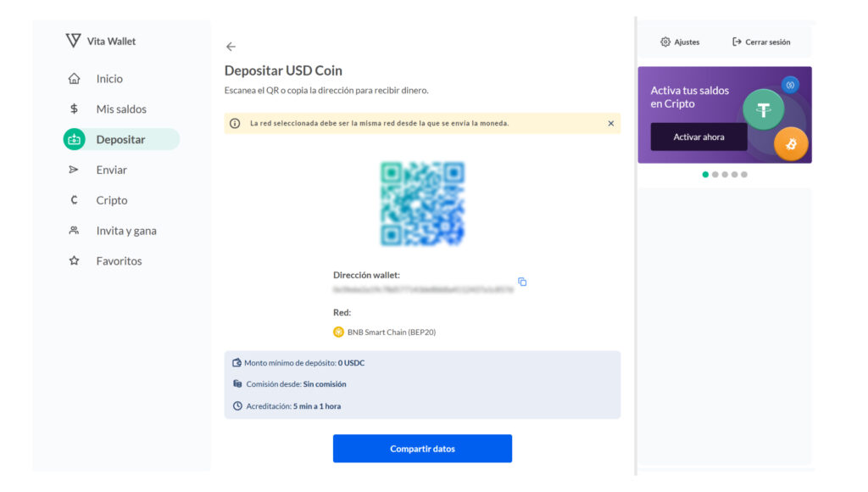Select Enviar in the sidebar
The height and width of the screenshot is (492, 868).
click(111, 170)
